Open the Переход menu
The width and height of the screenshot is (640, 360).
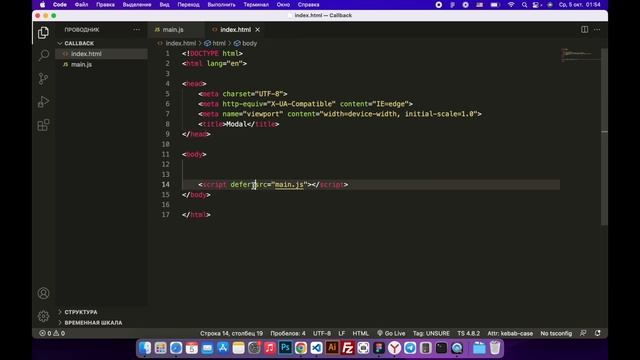(189, 5)
